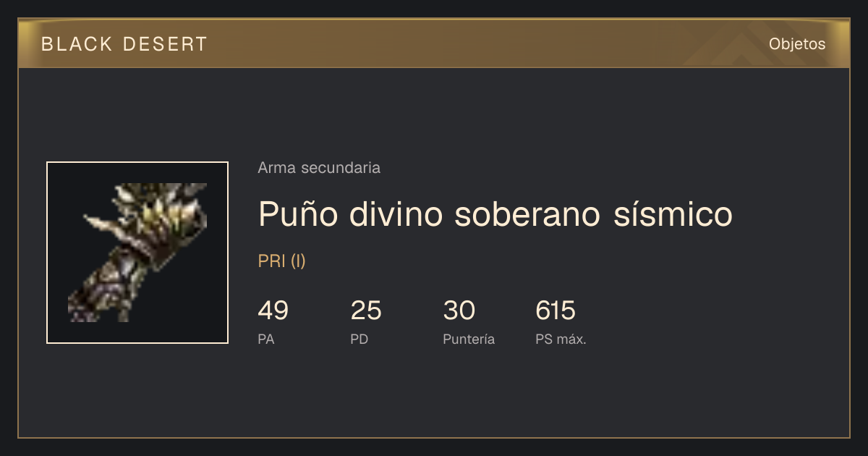Click the PS máx. value 615
This screenshot has width=868, height=456.
(556, 311)
